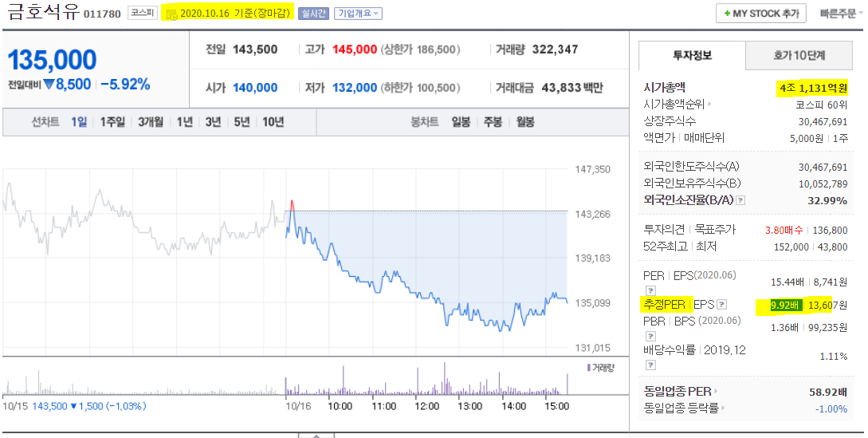Click the 동일업종 PER 58.92배 value
Screen dimensions: 868x438
(x=828, y=392)
